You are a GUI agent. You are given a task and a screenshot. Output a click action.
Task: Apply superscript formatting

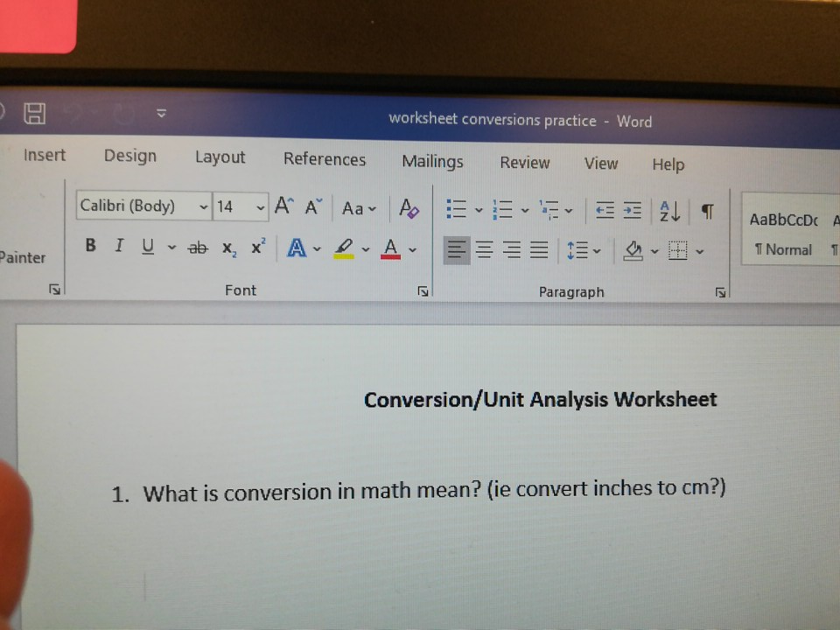click(255, 248)
